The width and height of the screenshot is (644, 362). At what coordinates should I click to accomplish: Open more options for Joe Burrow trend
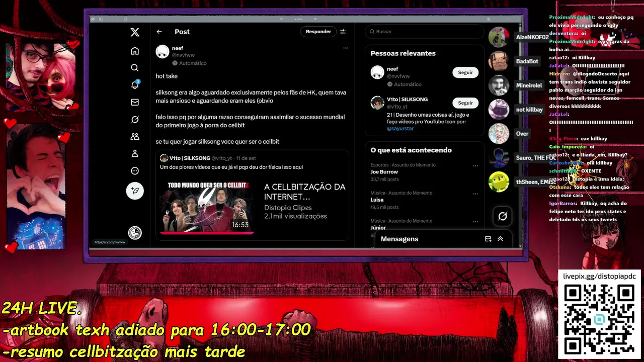pos(475,165)
